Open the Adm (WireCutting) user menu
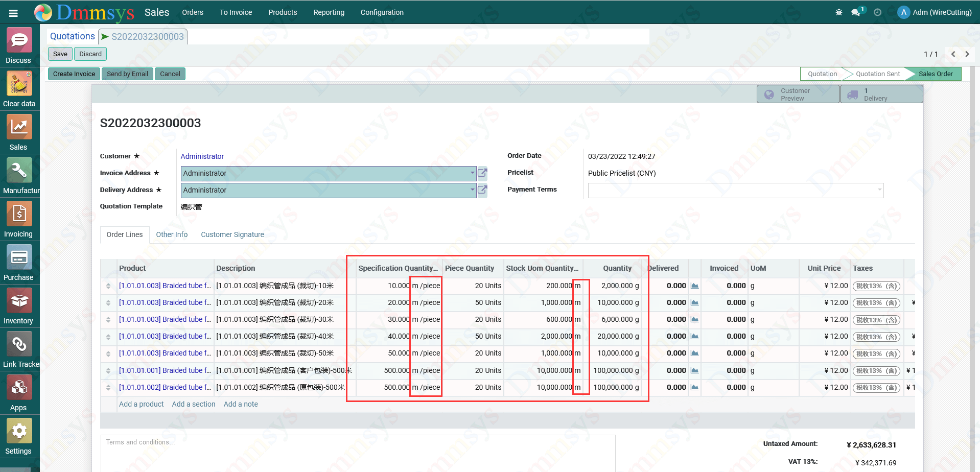Screen dimensions: 980x472 (935, 12)
